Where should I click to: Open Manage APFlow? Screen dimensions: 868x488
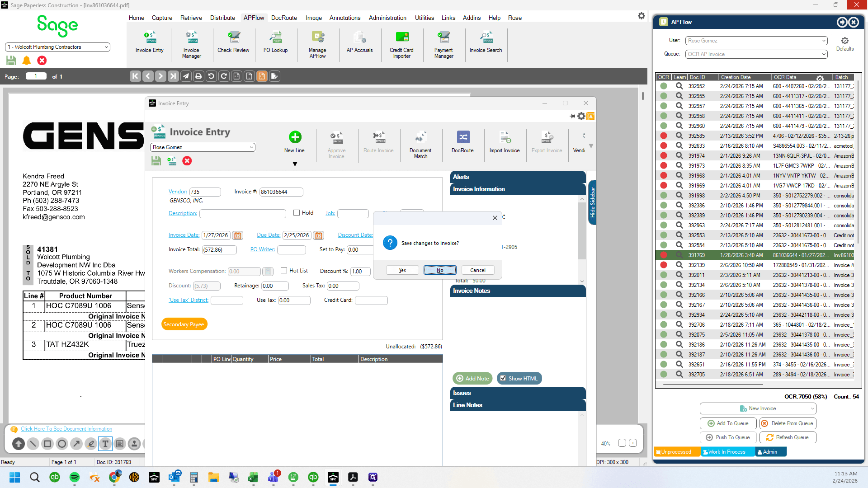coord(317,45)
